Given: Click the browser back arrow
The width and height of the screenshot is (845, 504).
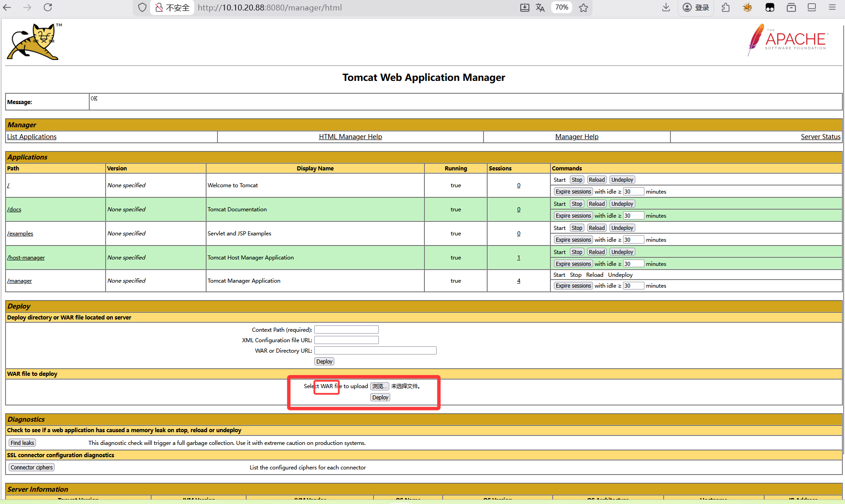Looking at the screenshot, I should [8, 7].
